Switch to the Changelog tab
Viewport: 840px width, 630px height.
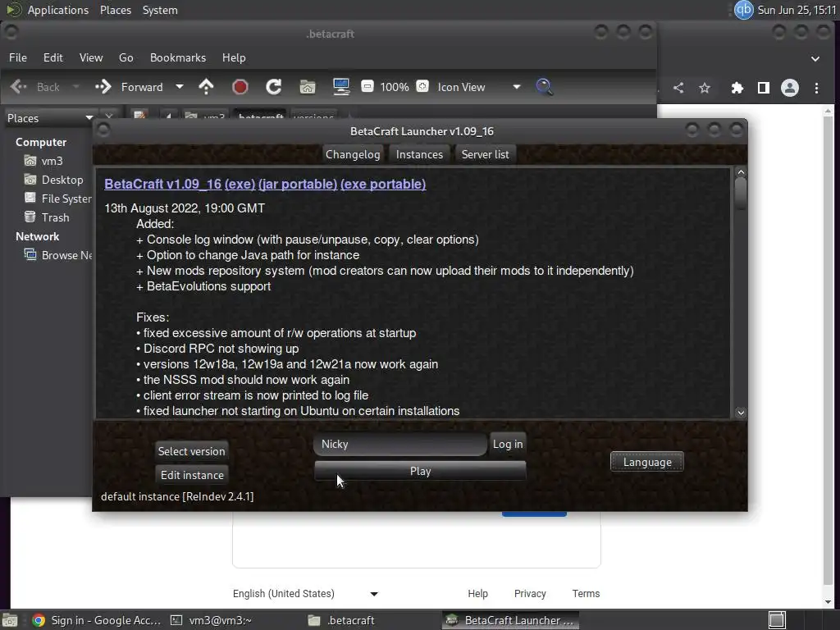pos(353,154)
